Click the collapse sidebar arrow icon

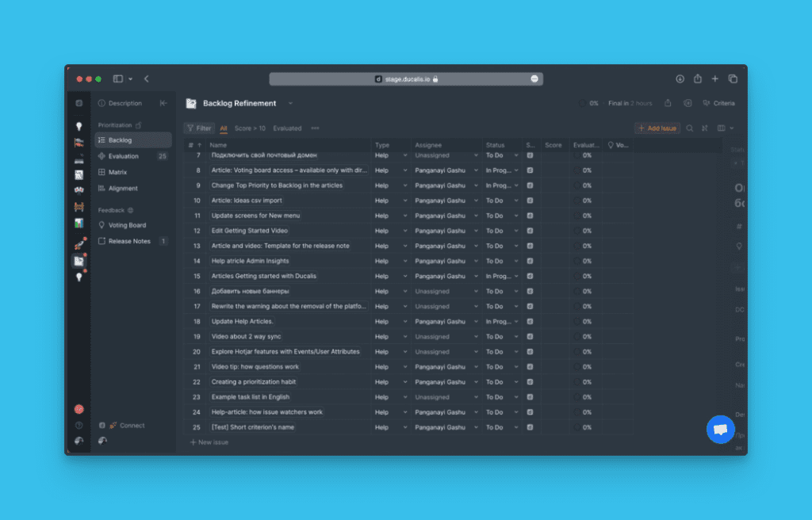(x=163, y=103)
